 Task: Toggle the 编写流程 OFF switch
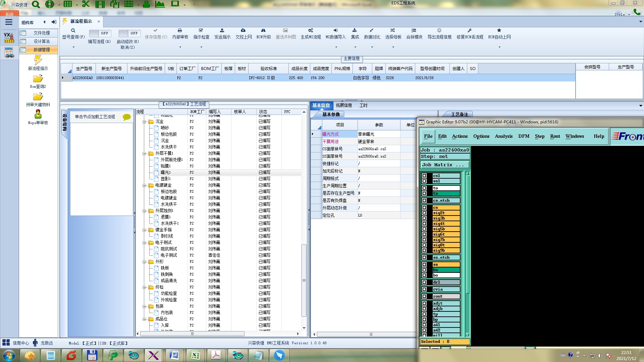[x=99, y=33]
